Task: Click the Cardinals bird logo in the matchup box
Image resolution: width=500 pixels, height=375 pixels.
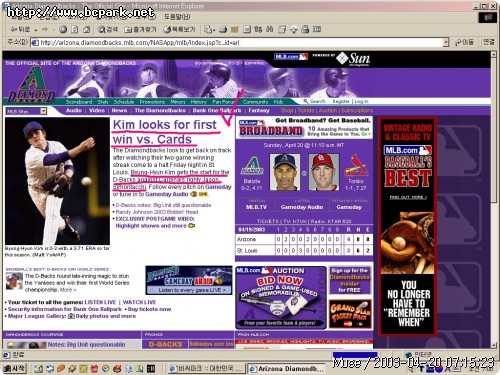Action: point(356,165)
